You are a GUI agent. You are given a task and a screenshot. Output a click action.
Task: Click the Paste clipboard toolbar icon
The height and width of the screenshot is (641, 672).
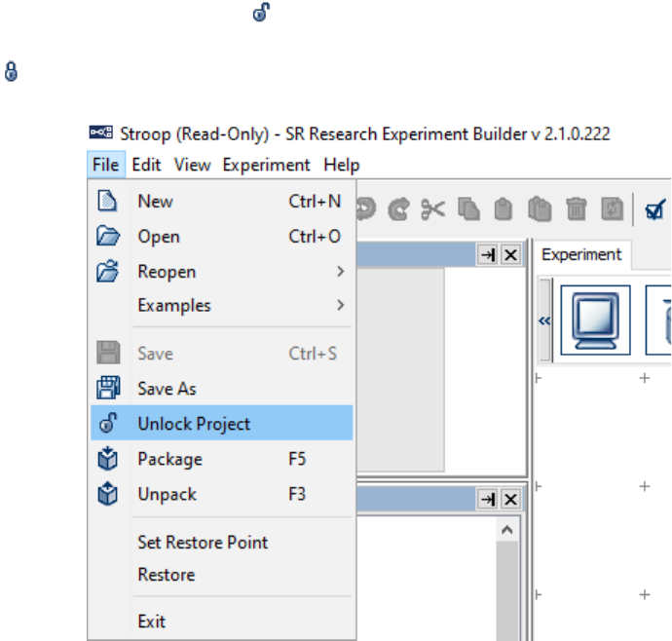[x=504, y=209]
